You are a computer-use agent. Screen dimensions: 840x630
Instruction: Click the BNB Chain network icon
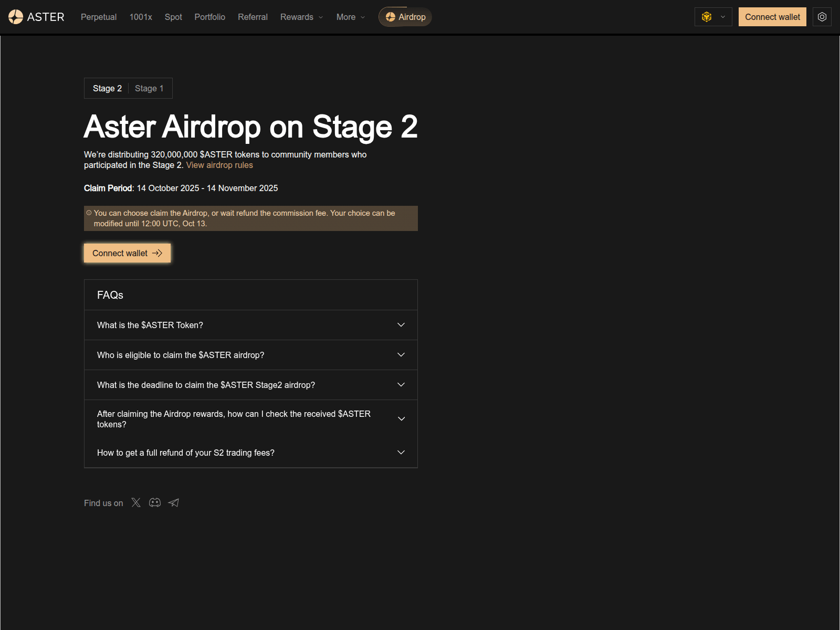click(x=706, y=16)
